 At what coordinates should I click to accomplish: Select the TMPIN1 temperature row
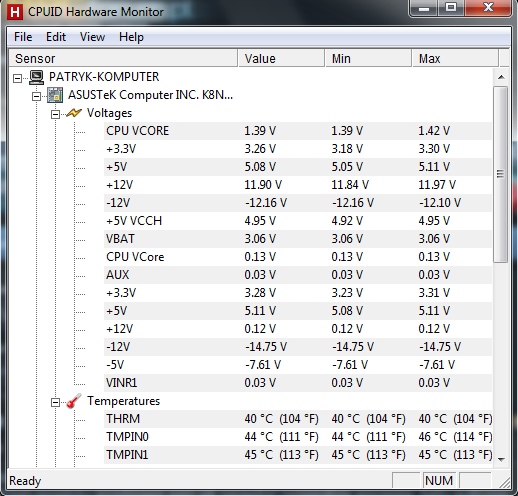[x=298, y=455]
